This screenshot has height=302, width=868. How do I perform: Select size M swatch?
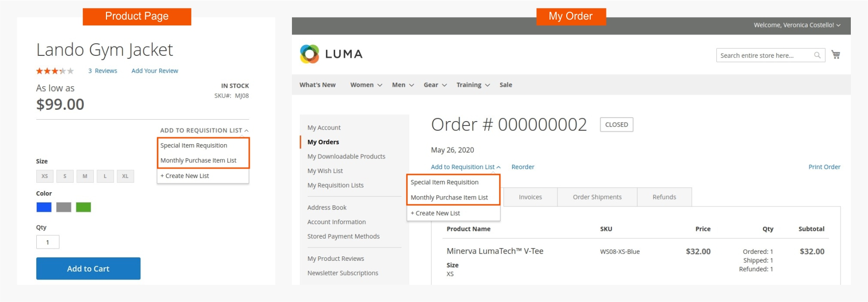tap(85, 176)
